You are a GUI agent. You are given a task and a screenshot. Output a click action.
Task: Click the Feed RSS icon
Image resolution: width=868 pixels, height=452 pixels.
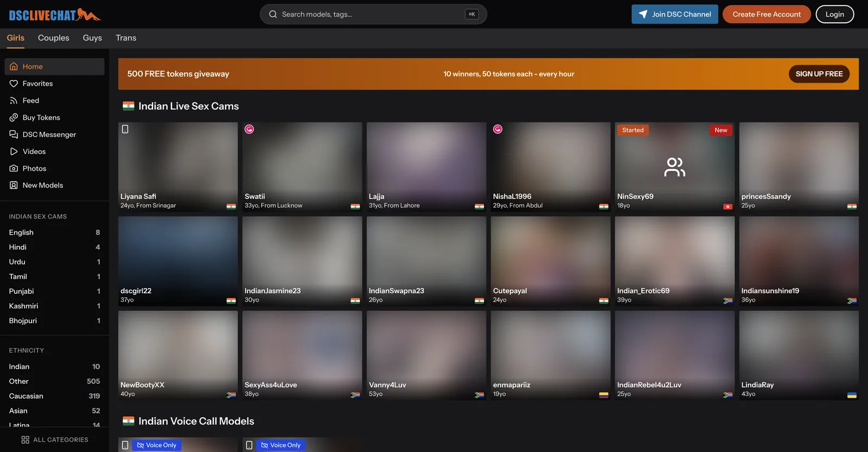14,100
